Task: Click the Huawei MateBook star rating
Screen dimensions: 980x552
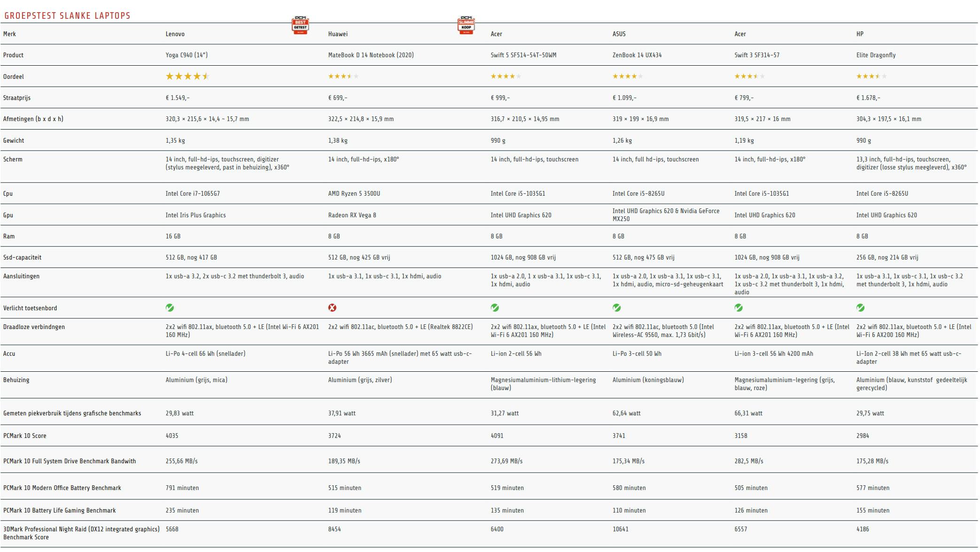Action: click(343, 77)
